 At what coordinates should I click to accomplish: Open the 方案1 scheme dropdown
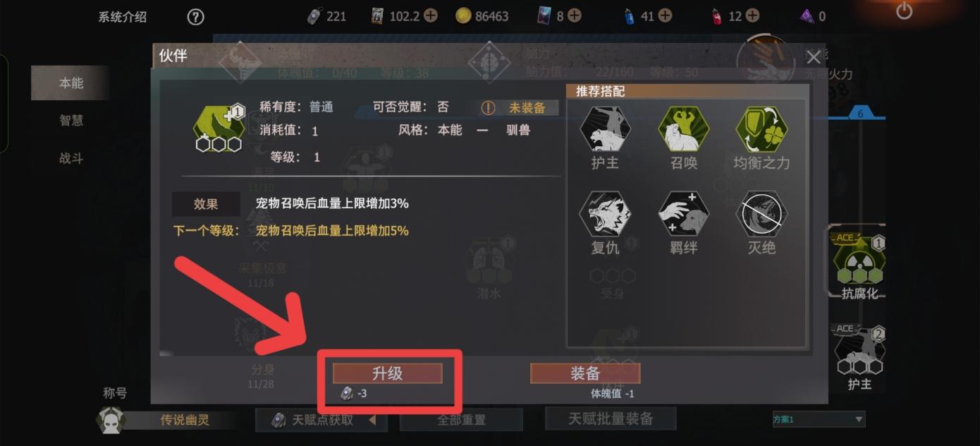[x=819, y=419]
